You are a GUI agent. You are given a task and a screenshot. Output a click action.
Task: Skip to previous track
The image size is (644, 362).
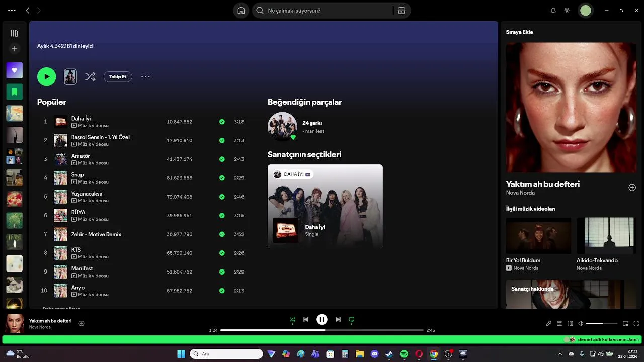tap(306, 319)
